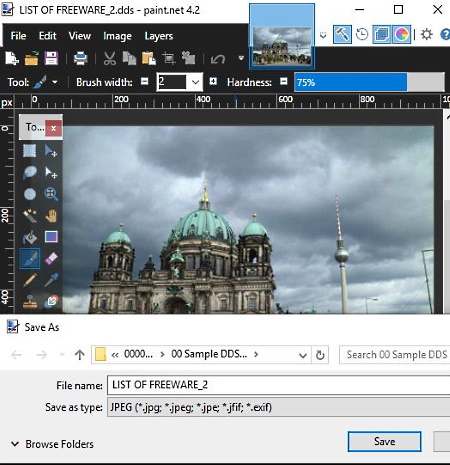Viewport: 450px width, 465px height.
Task: Open the Image menu
Action: coord(117,36)
